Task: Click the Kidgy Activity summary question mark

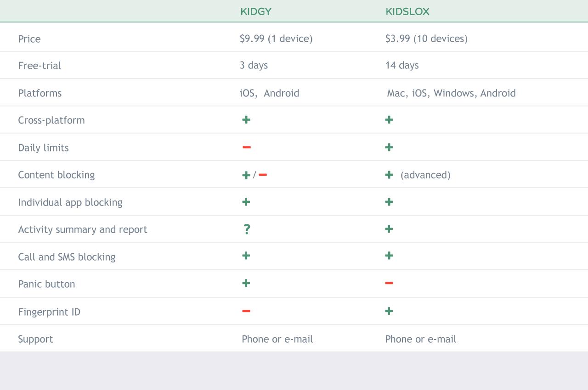Action: coord(247,229)
